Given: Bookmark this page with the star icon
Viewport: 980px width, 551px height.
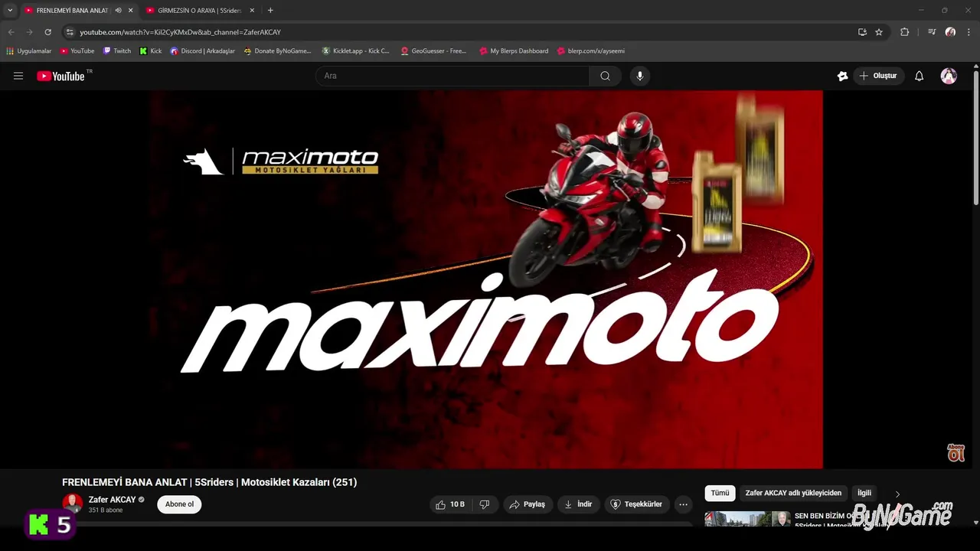Looking at the screenshot, I should [x=879, y=32].
